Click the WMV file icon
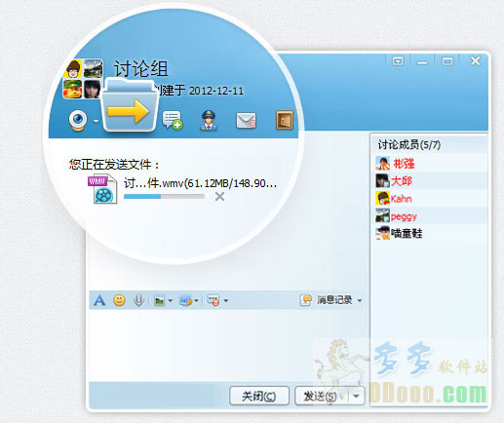 (102, 189)
